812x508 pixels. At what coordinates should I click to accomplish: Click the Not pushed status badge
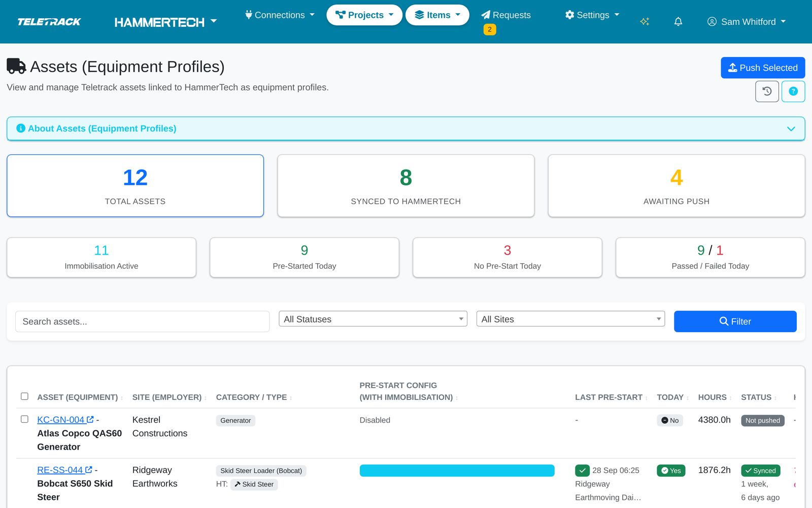click(763, 421)
